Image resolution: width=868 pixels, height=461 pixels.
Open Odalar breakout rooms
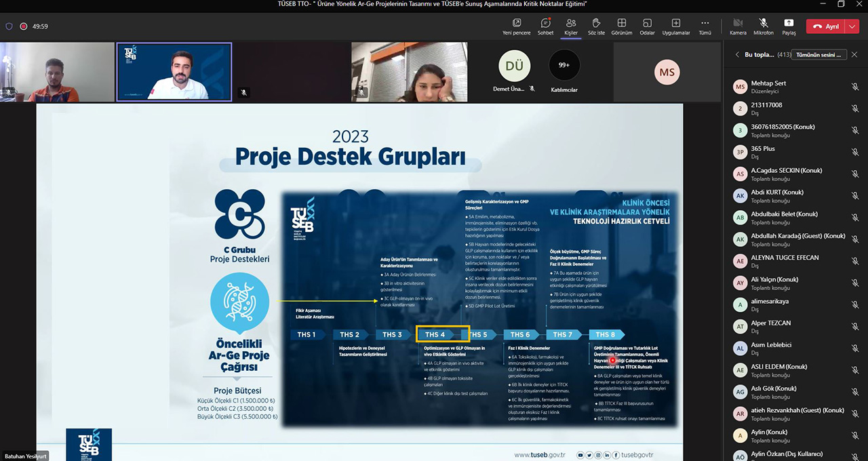pyautogui.click(x=647, y=26)
